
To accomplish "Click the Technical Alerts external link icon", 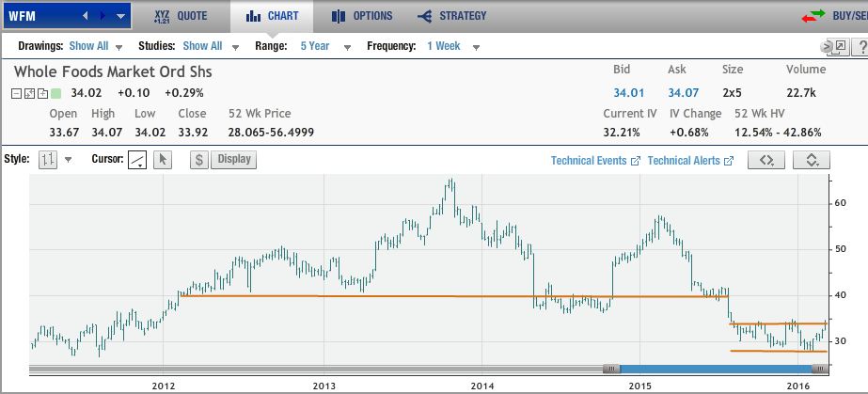I will 729,161.
